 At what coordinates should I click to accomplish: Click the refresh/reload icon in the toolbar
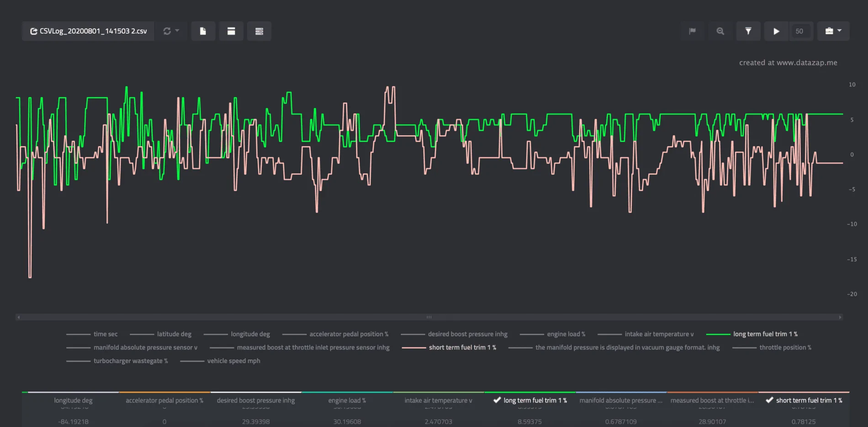tap(167, 31)
